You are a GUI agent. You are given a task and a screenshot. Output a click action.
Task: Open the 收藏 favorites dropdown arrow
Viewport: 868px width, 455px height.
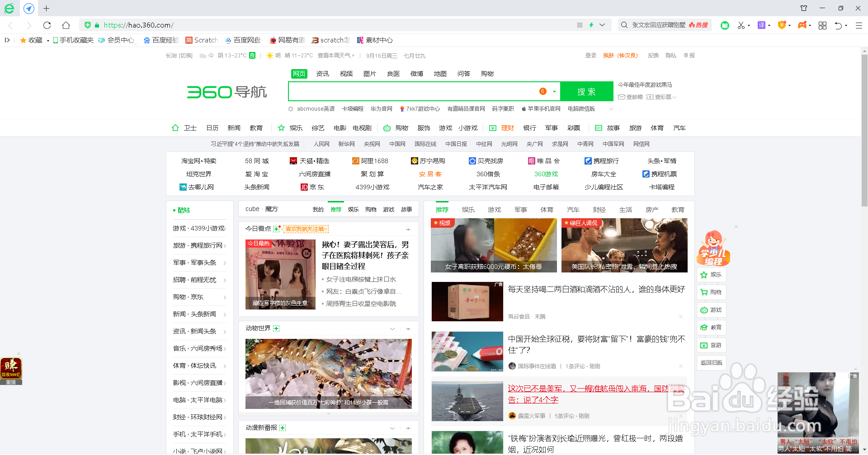point(48,41)
